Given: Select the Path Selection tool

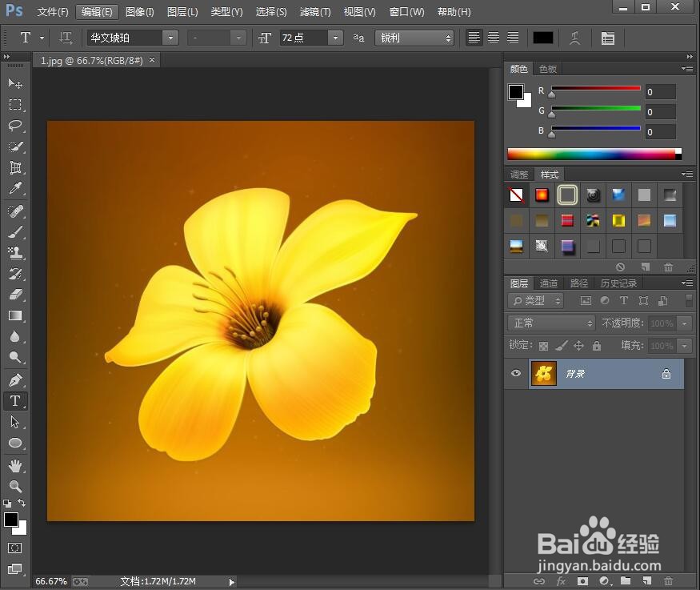Looking at the screenshot, I should pyautogui.click(x=15, y=422).
